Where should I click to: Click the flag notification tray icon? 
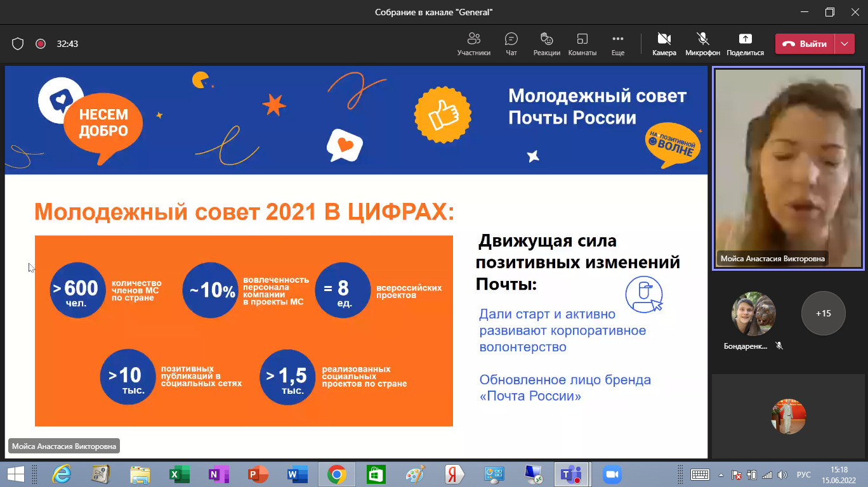(737, 474)
